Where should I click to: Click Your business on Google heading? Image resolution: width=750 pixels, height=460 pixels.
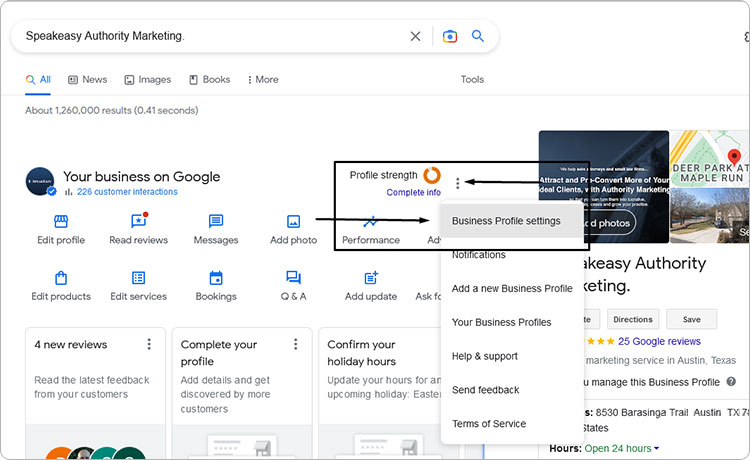point(142,176)
